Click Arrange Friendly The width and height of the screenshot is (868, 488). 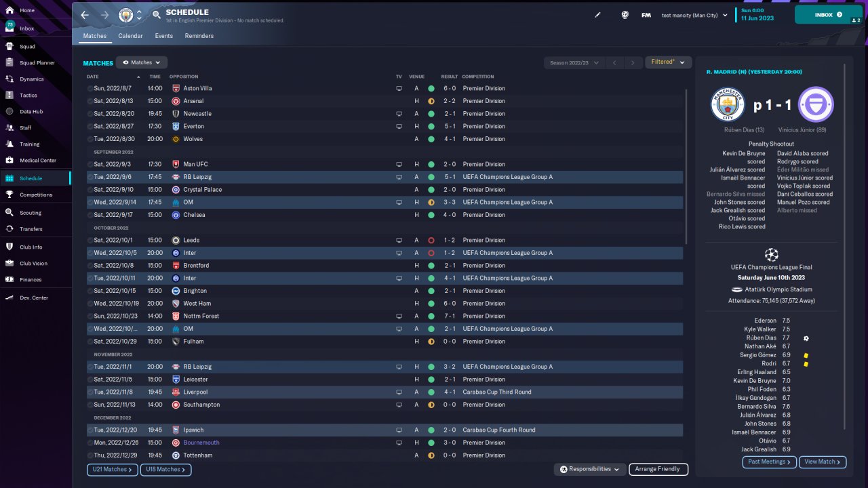click(x=658, y=469)
